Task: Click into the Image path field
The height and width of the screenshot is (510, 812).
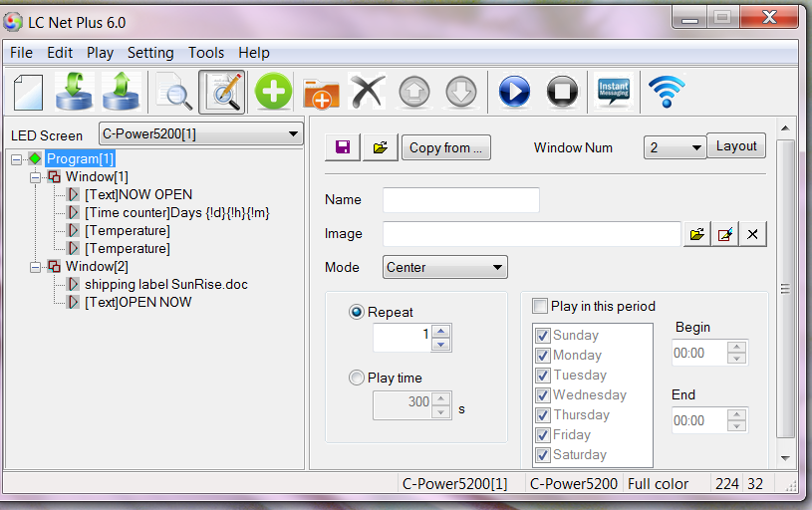Action: (532, 234)
